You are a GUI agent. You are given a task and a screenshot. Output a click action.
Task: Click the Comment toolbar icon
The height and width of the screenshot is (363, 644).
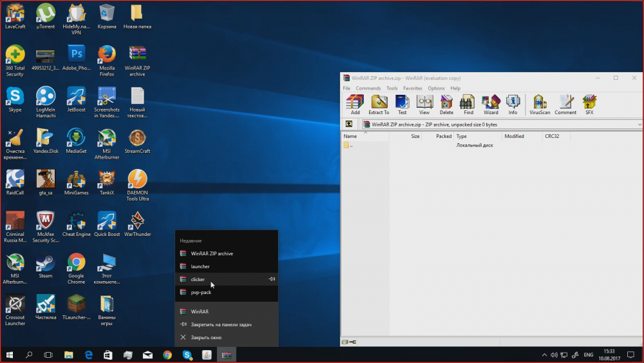tap(565, 104)
